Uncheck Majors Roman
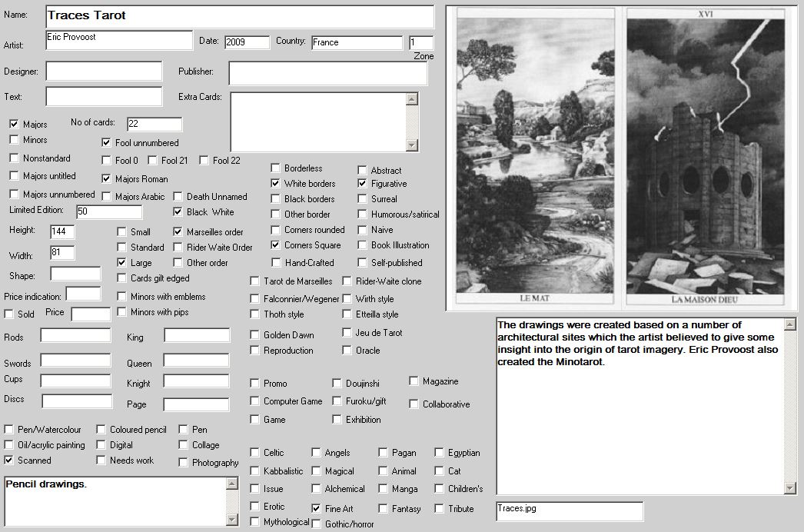Image resolution: width=804 pixels, height=532 pixels. (106, 178)
